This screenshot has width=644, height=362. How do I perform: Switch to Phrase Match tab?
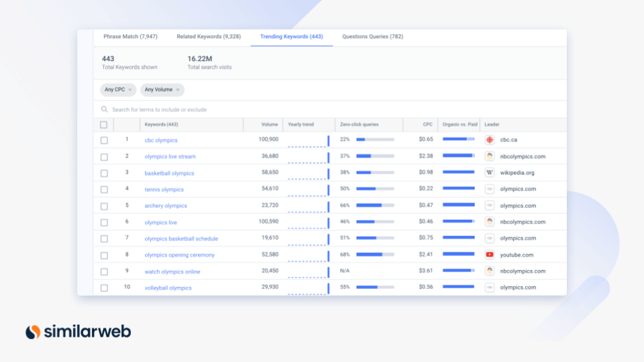coord(130,36)
